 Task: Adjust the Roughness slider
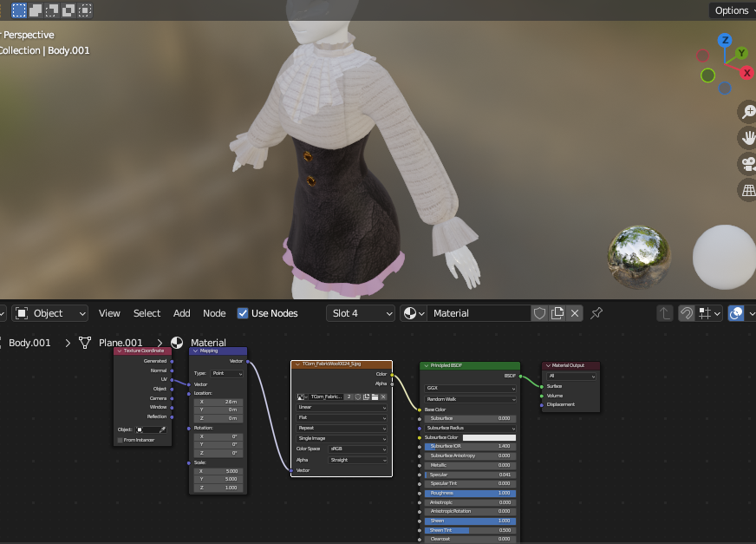[x=471, y=494]
